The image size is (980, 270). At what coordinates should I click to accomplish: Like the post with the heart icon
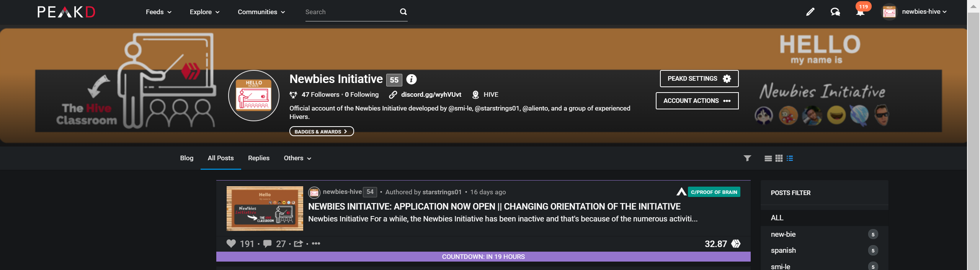click(x=231, y=244)
